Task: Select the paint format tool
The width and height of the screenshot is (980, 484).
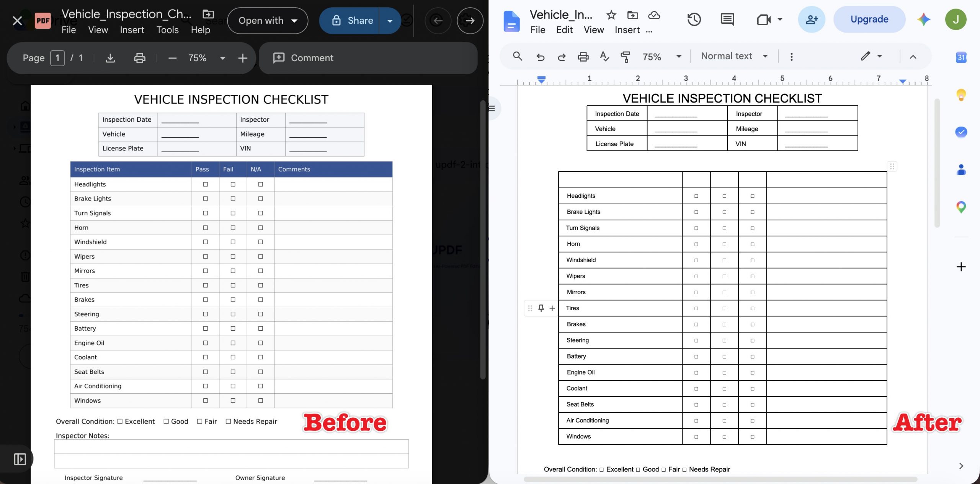Action: pyautogui.click(x=625, y=57)
